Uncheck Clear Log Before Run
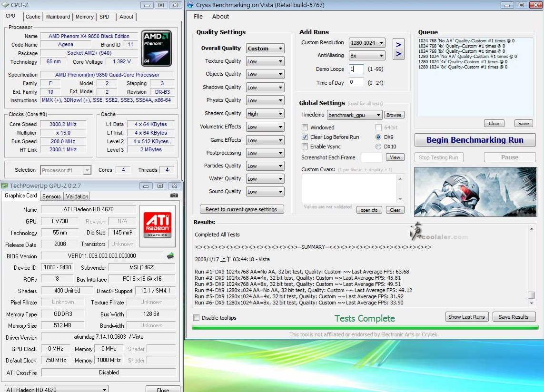Image resolution: width=544 pixels, height=392 pixels. (305, 137)
